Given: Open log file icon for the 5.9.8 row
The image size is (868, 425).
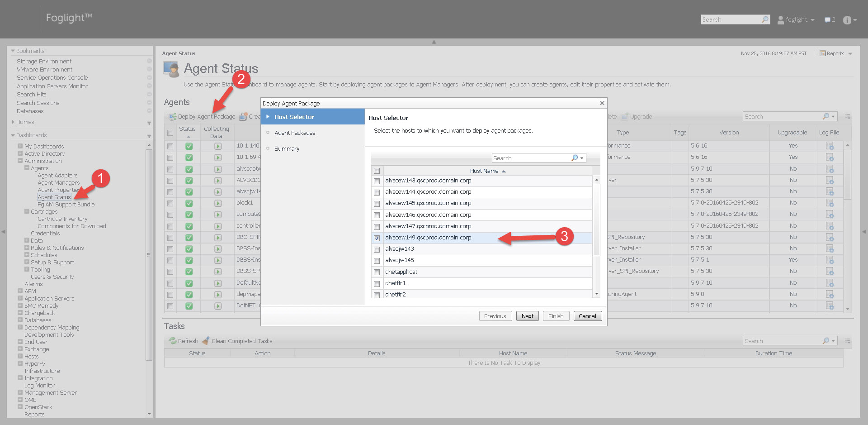Looking at the screenshot, I should [x=830, y=294].
